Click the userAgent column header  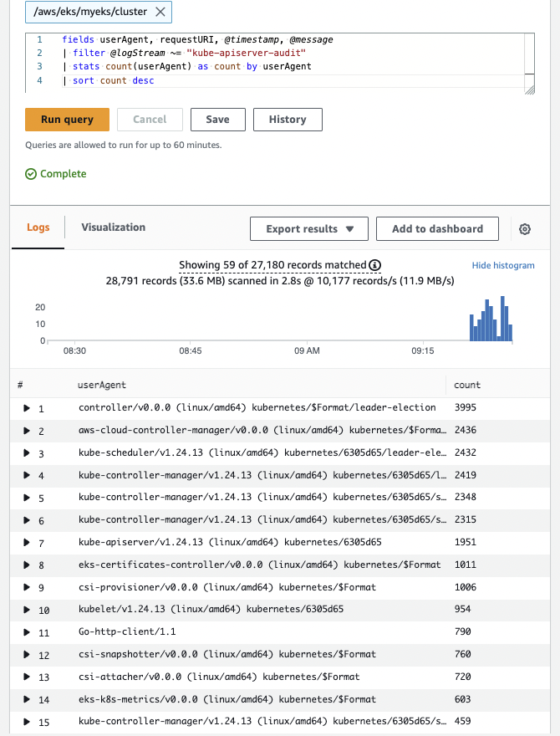(102, 386)
